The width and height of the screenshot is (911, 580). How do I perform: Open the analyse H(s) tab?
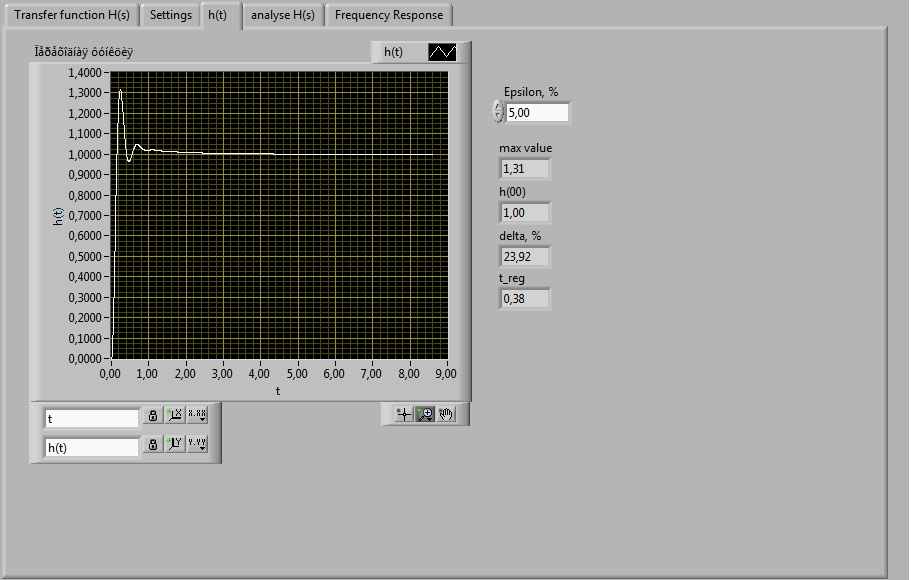283,15
